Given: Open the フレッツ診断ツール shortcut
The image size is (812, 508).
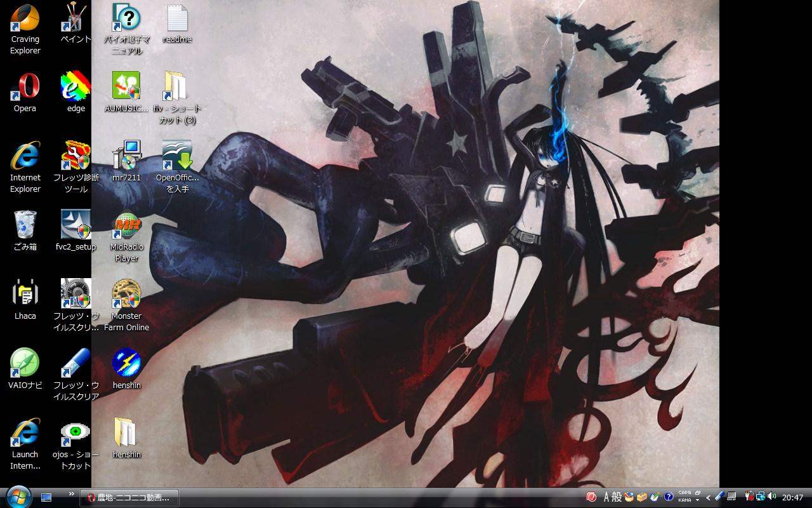Looking at the screenshot, I should coord(75,168).
